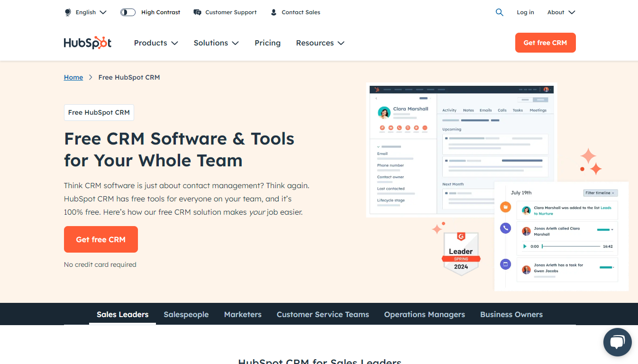Click the Customer Support chat icon

[198, 12]
